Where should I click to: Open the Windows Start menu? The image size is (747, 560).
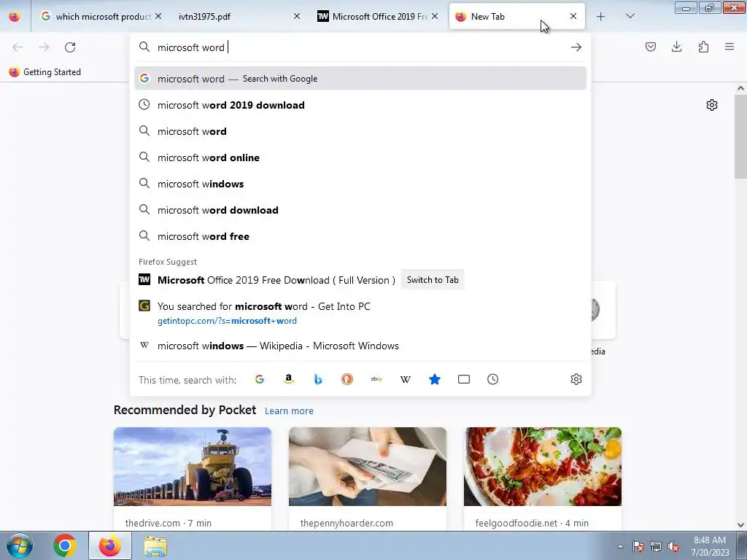pyautogui.click(x=20, y=545)
